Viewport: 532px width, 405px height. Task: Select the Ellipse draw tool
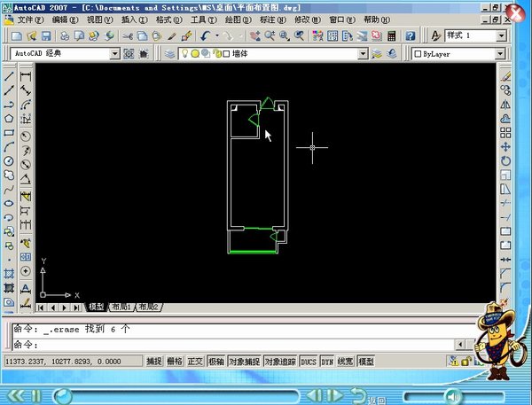pyautogui.click(x=9, y=204)
